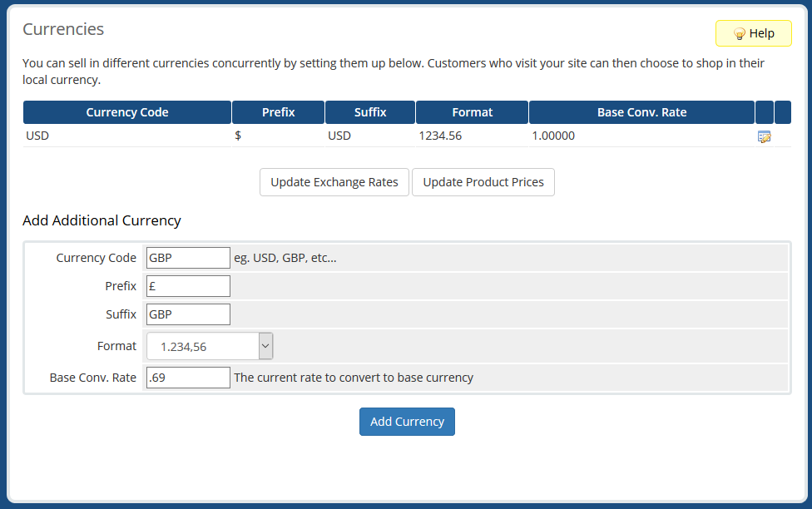Click the Suffix column header
812x509 pixels.
pyautogui.click(x=370, y=112)
